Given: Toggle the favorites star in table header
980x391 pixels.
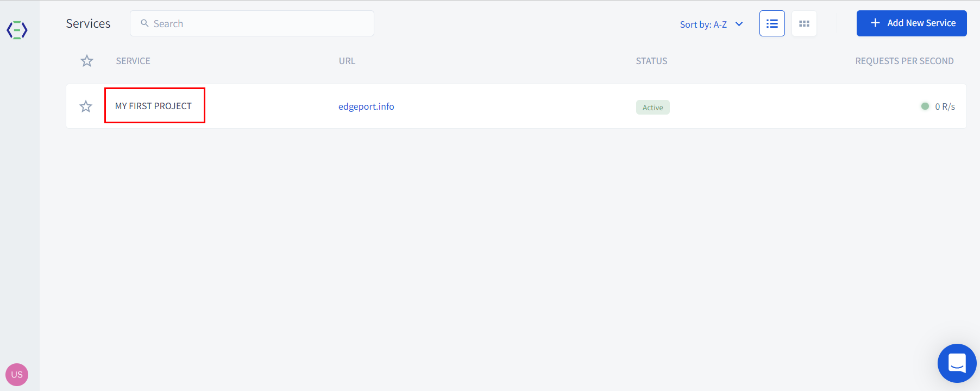Looking at the screenshot, I should pyautogui.click(x=87, y=61).
